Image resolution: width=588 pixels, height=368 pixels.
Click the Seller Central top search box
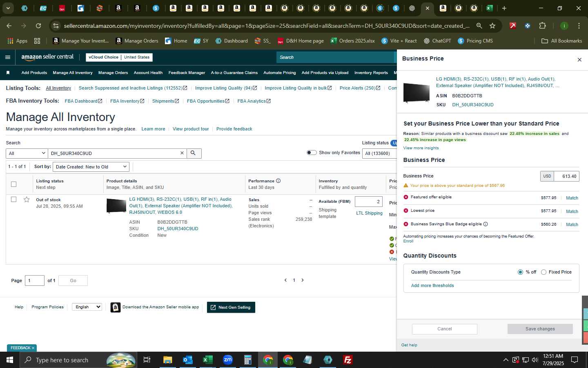click(336, 57)
